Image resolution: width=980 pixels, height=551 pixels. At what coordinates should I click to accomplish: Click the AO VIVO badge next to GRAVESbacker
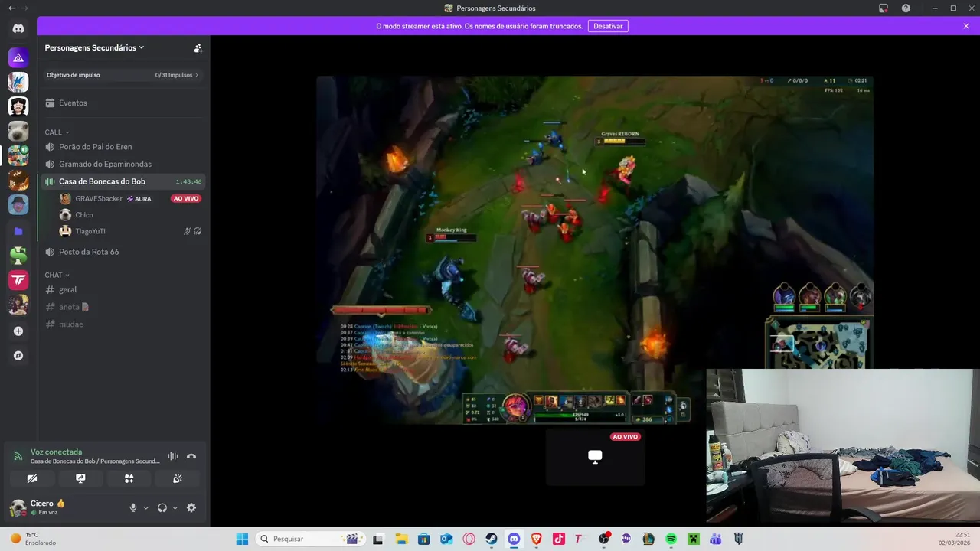coord(186,198)
